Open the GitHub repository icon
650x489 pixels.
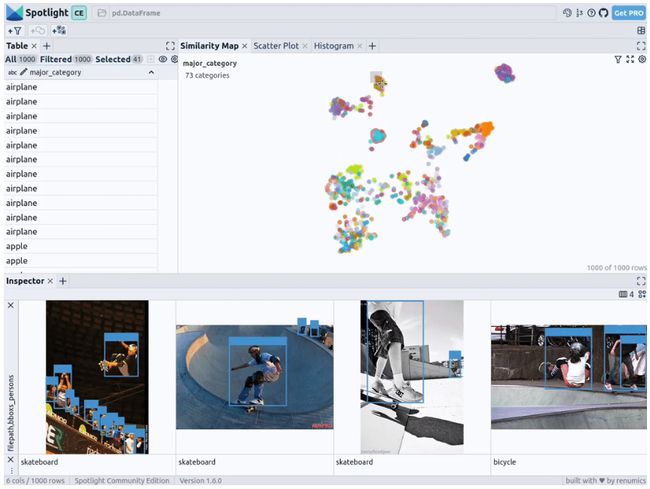pyautogui.click(x=602, y=13)
